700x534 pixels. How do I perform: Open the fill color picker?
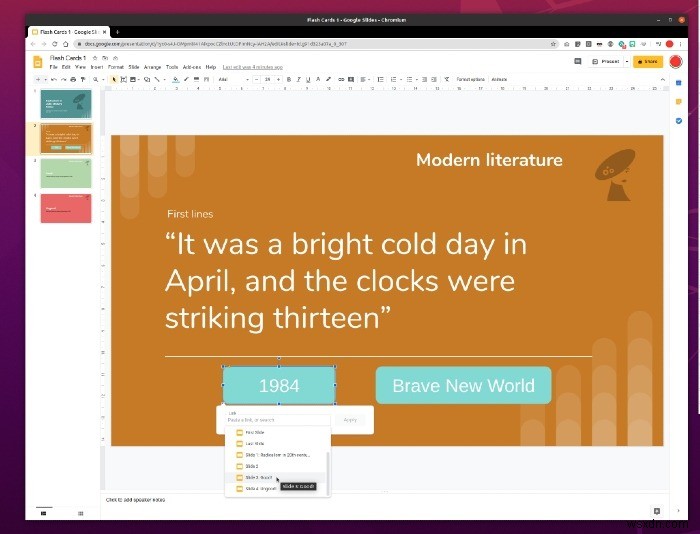click(176, 79)
